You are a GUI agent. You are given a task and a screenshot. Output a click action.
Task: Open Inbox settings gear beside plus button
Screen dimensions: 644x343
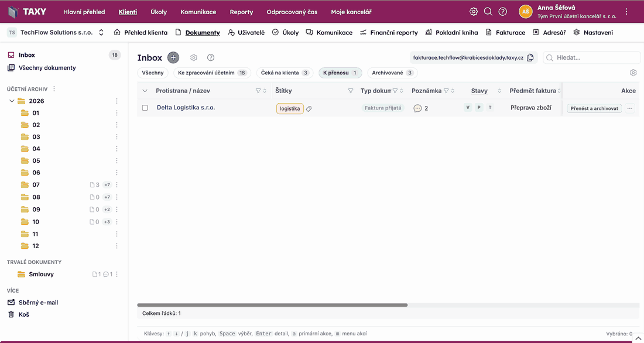[x=194, y=58]
